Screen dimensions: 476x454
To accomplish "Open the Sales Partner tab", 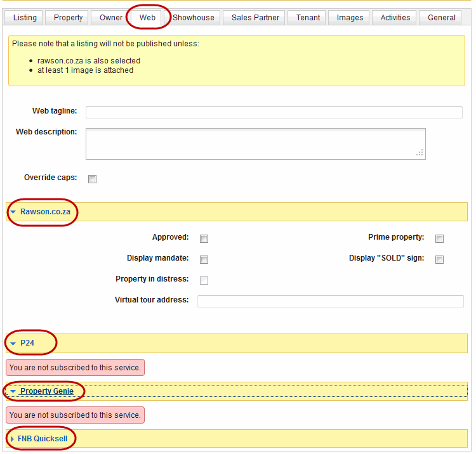I will click(x=255, y=18).
